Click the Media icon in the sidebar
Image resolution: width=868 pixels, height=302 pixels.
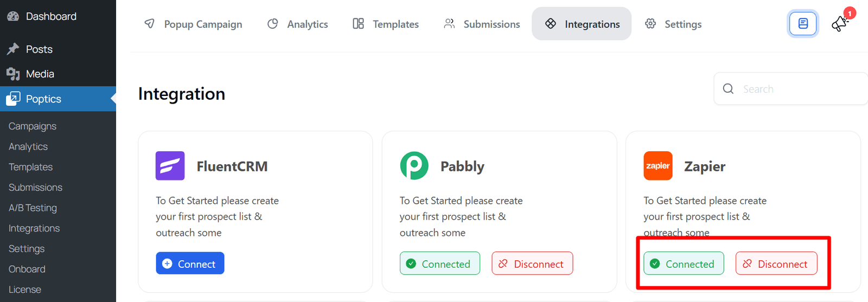click(x=13, y=74)
